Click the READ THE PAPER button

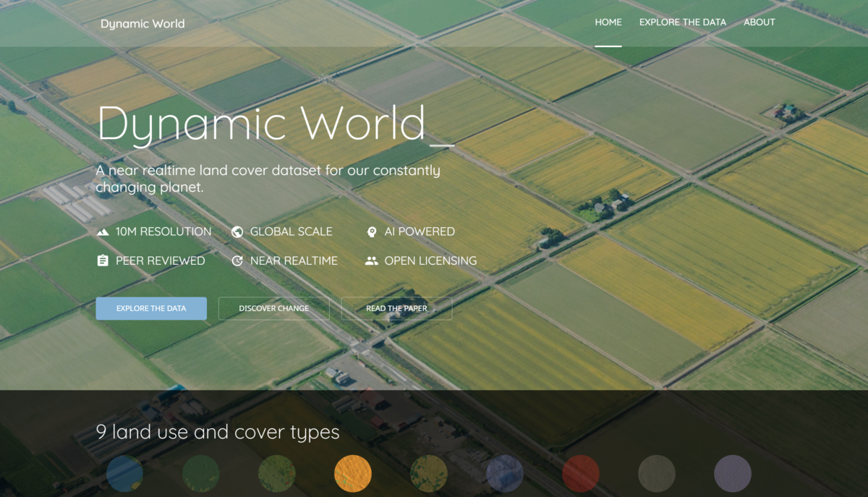[x=396, y=308]
